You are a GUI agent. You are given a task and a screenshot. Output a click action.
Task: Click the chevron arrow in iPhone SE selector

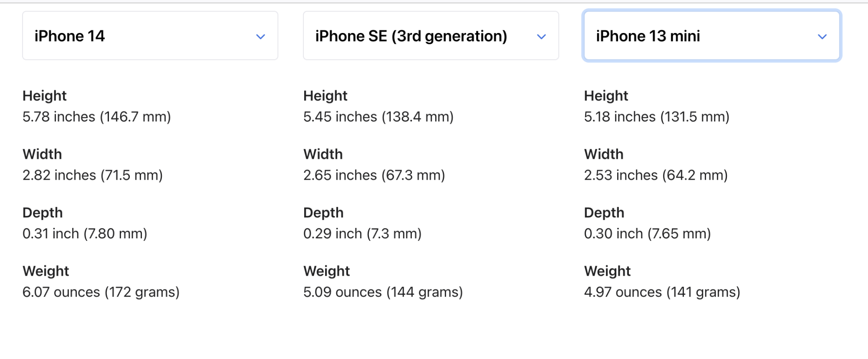click(541, 37)
